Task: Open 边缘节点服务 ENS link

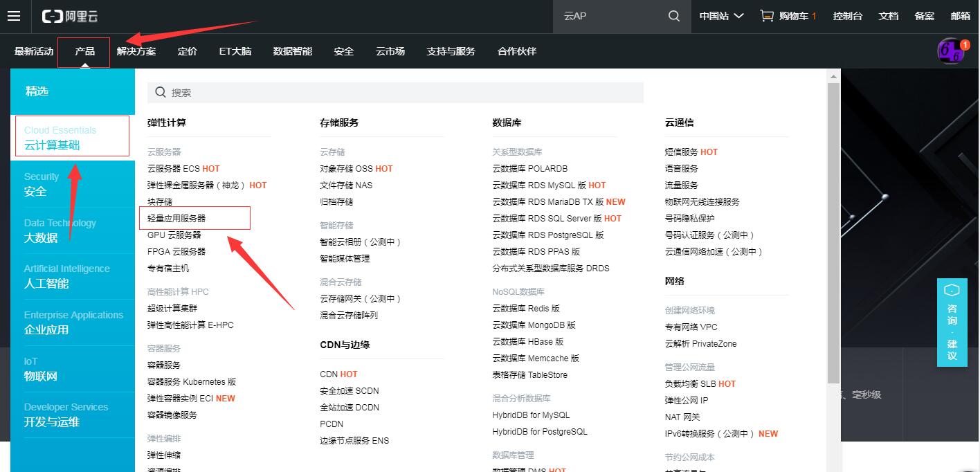Action: (x=354, y=440)
